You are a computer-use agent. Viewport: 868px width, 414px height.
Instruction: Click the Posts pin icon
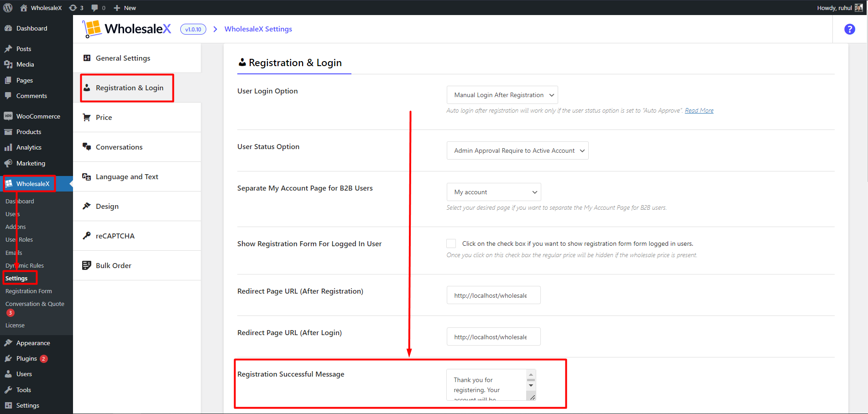coord(8,49)
